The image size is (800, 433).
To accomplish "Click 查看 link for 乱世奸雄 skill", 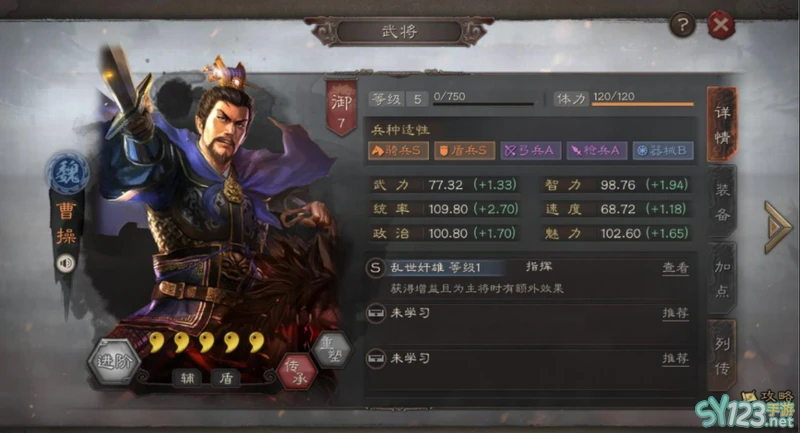I will click(x=676, y=268).
